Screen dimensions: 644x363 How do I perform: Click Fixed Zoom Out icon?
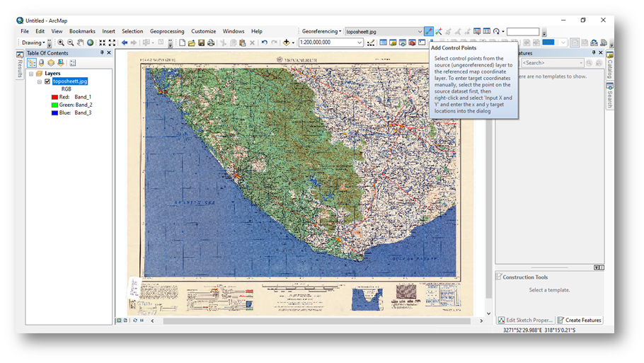click(x=112, y=42)
